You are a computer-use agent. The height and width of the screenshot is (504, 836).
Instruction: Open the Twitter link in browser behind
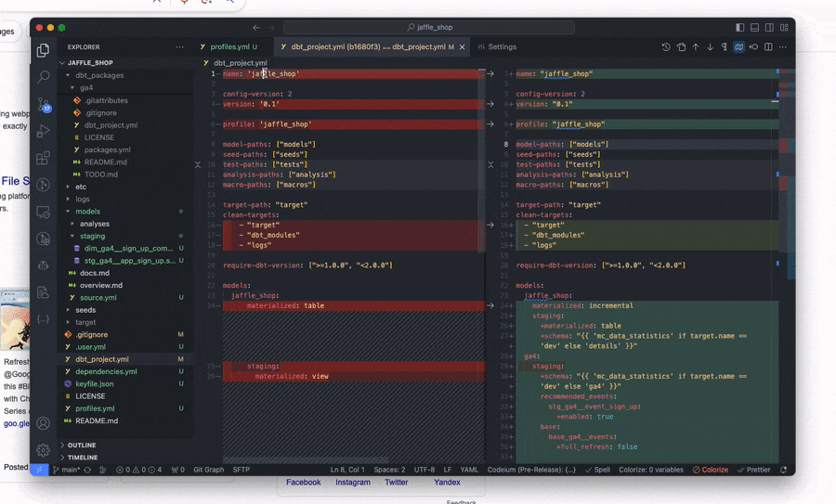(x=396, y=482)
